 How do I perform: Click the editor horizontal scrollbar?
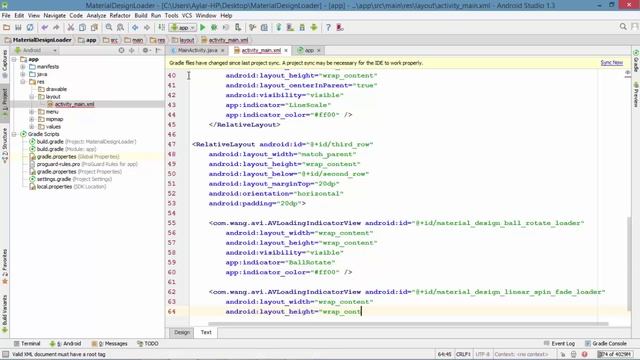click(408, 324)
